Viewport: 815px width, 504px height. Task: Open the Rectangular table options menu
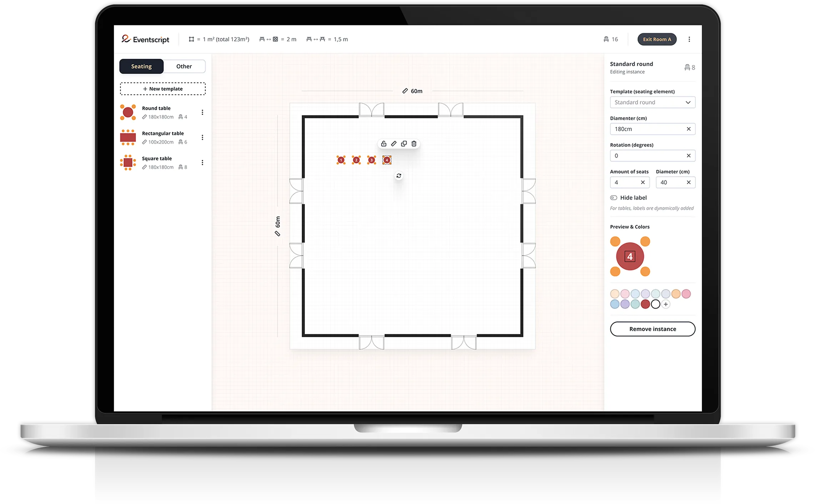coord(203,137)
